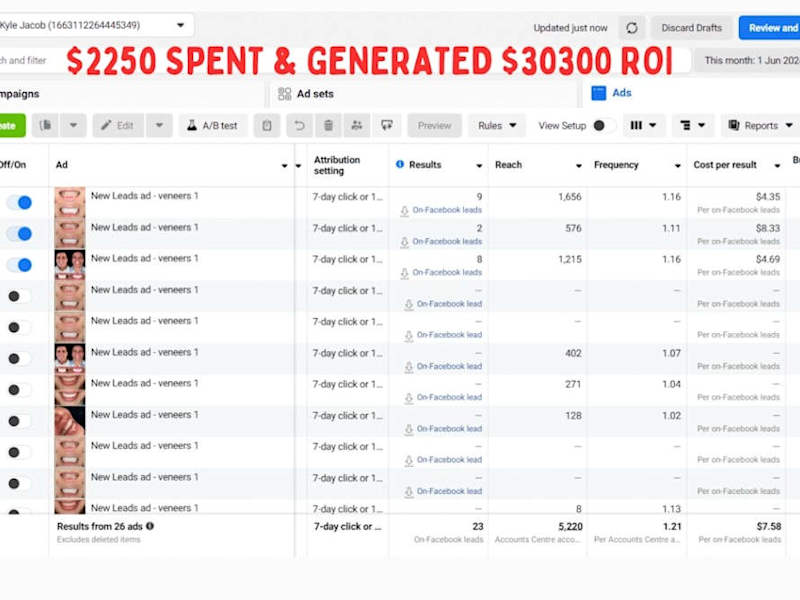Open Ad column sort dropdown arrow
The height and width of the screenshot is (600, 800).
coord(285,165)
